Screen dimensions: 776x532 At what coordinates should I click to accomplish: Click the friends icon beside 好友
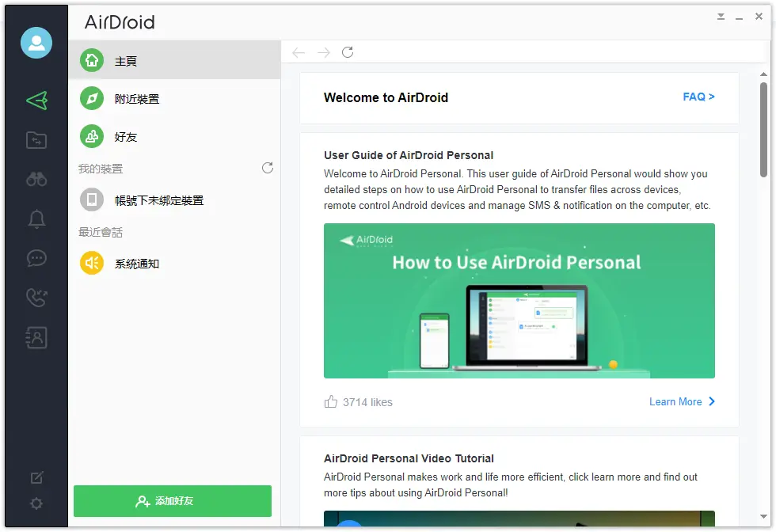tap(92, 137)
